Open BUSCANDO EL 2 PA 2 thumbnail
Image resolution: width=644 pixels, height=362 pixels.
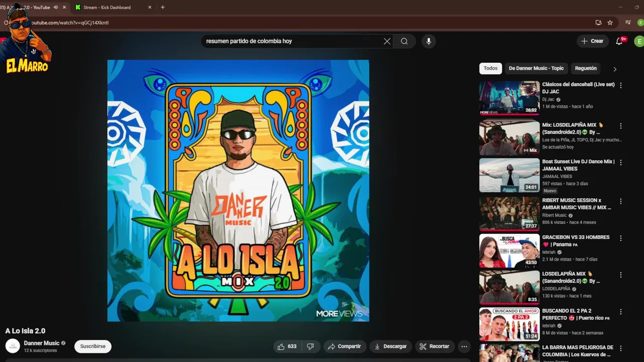pos(509,324)
